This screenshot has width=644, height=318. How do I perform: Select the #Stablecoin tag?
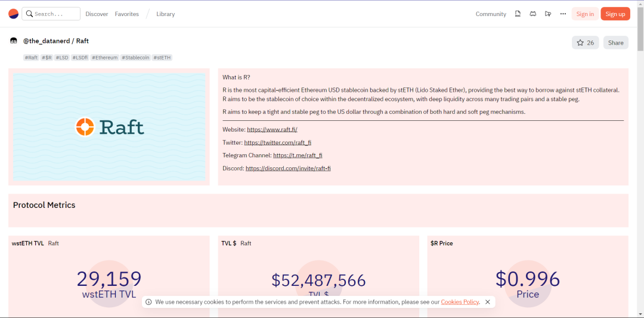pos(135,58)
